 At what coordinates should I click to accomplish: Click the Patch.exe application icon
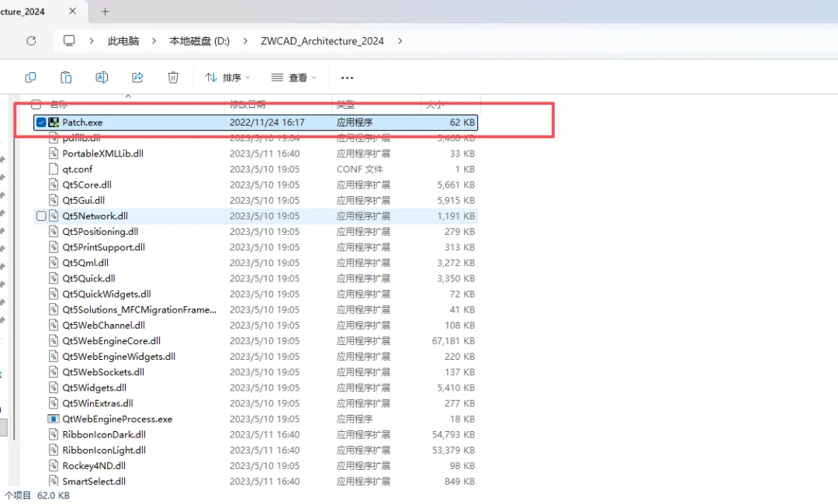(54, 123)
